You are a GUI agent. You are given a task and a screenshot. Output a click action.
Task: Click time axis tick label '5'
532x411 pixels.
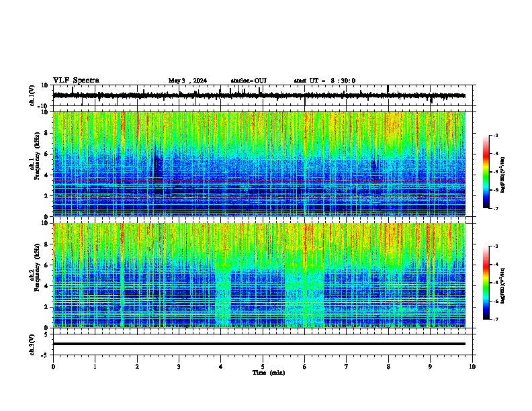coord(263,367)
